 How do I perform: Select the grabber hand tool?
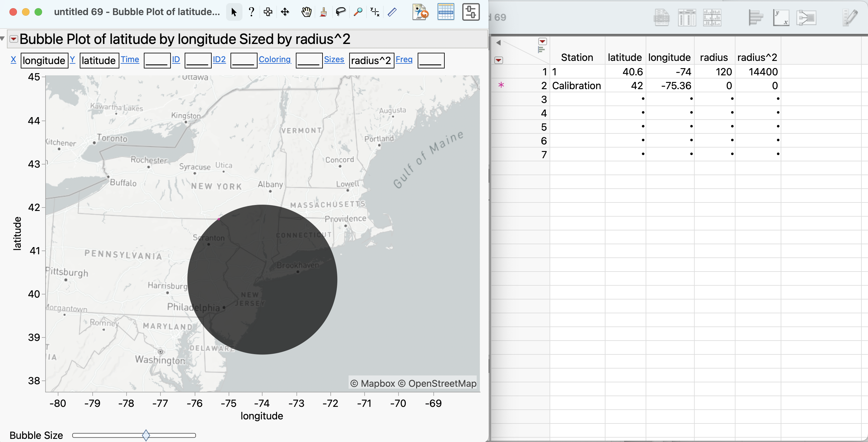[x=306, y=12]
